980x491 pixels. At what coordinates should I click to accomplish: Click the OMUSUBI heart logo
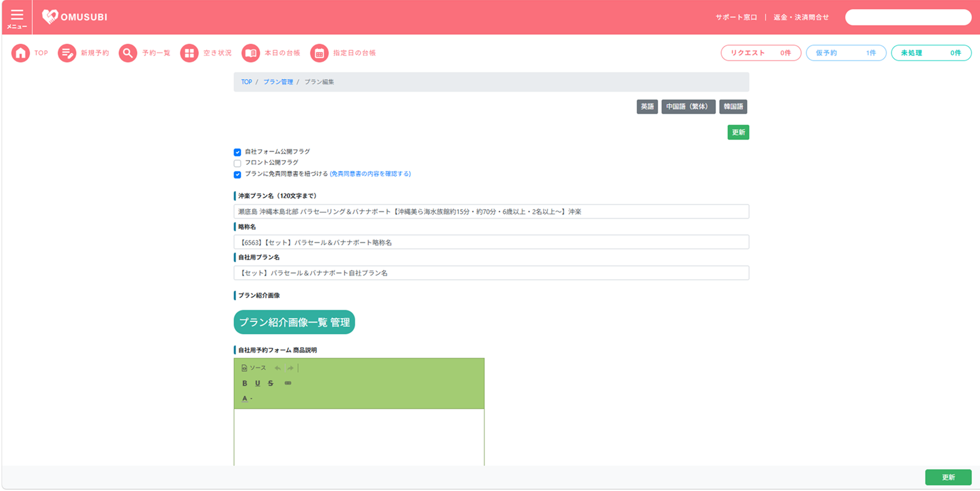pos(75,17)
